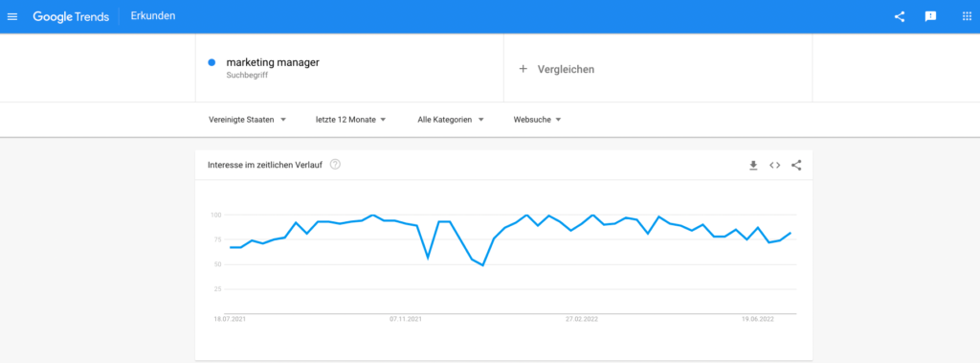
Task: Click the blue dot of marketing manager
Action: click(x=212, y=62)
